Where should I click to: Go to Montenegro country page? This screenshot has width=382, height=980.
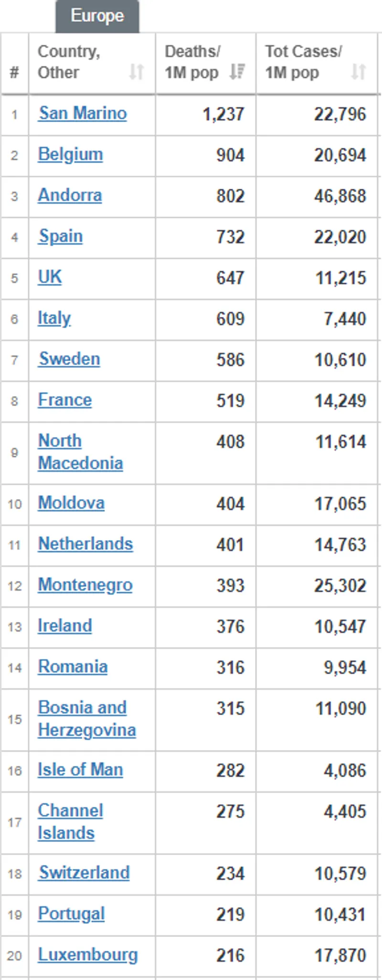click(x=85, y=585)
